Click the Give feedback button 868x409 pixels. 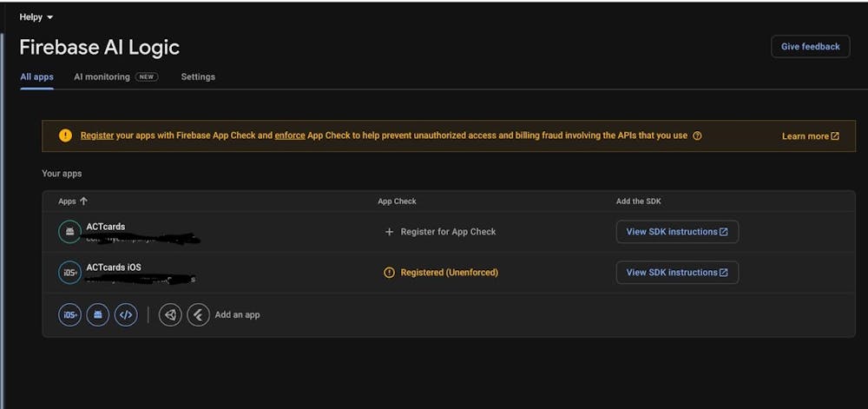[810, 47]
